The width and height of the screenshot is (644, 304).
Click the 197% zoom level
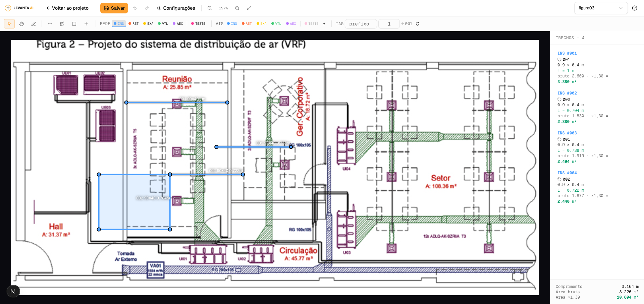223,8
